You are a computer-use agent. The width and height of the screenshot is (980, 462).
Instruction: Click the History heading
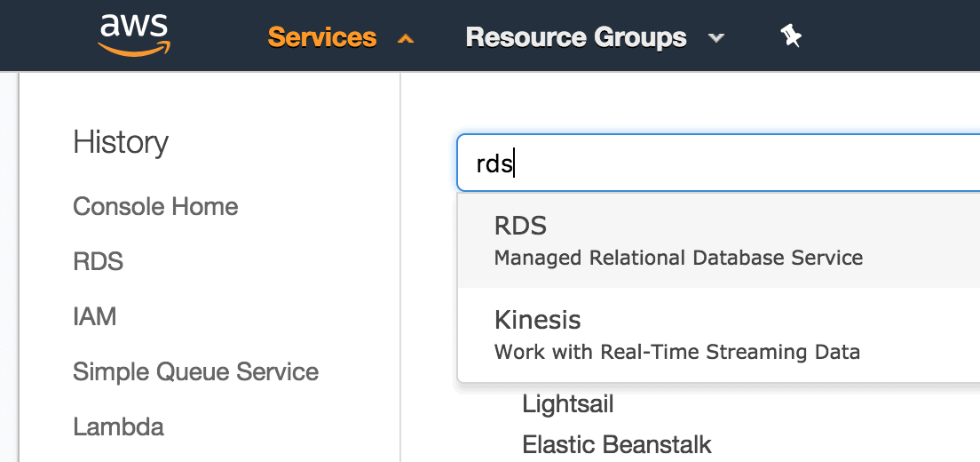coord(121,142)
